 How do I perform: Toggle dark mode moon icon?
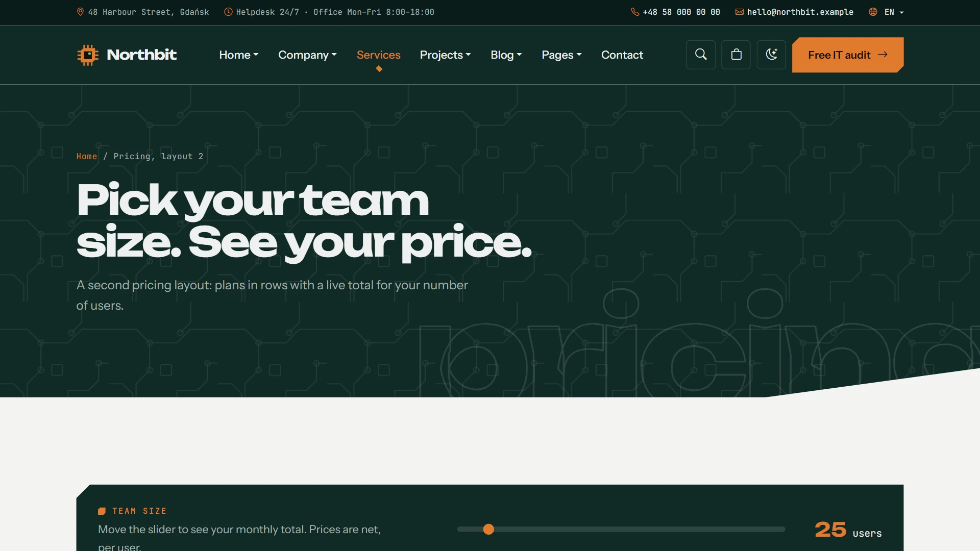click(771, 55)
